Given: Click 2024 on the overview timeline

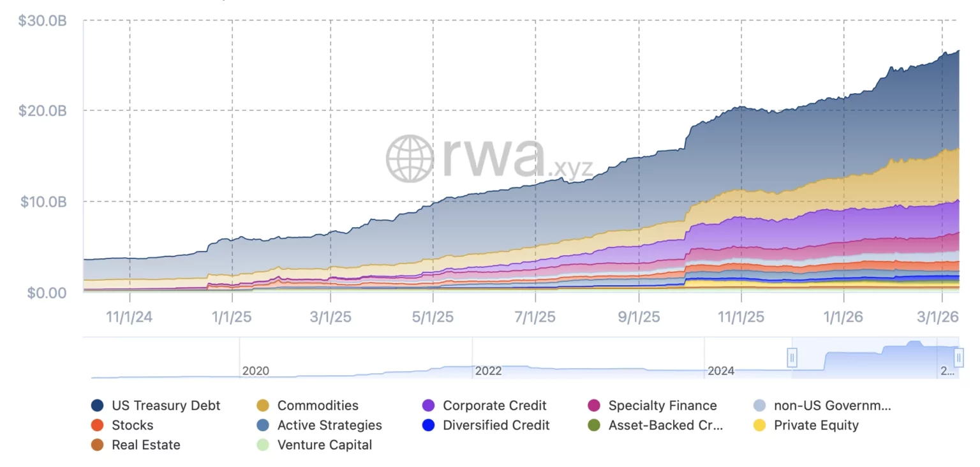Looking at the screenshot, I should pyautogui.click(x=721, y=371).
